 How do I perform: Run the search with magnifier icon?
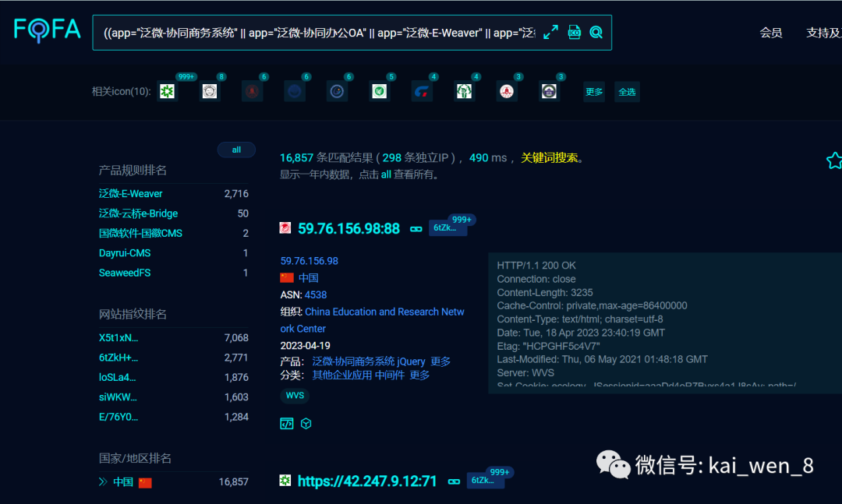tap(596, 32)
